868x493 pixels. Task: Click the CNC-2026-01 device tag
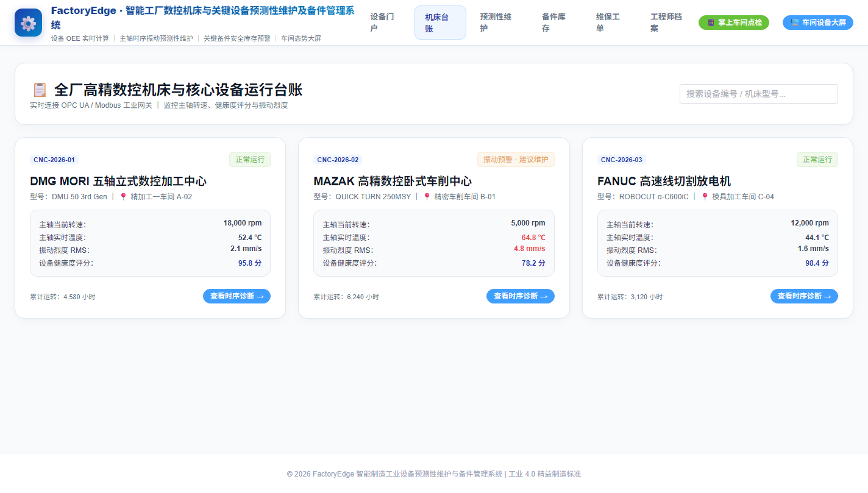[54, 160]
